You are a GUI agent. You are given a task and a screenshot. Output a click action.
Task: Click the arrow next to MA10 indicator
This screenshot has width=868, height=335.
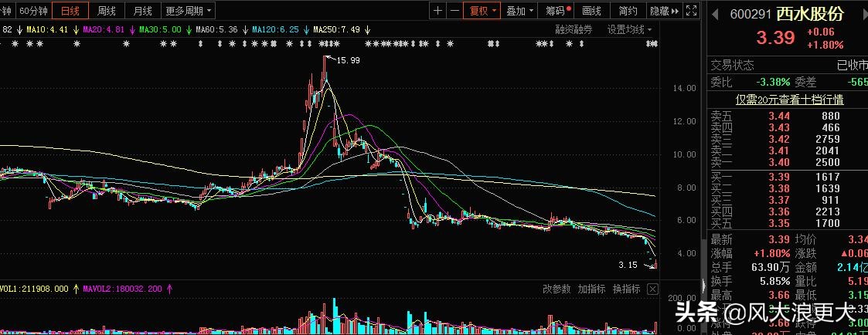[76, 30]
